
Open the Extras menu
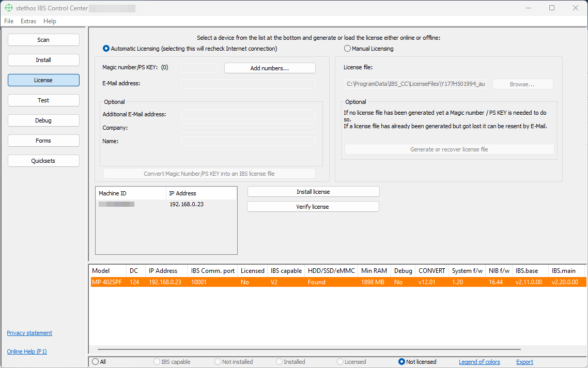(x=28, y=21)
